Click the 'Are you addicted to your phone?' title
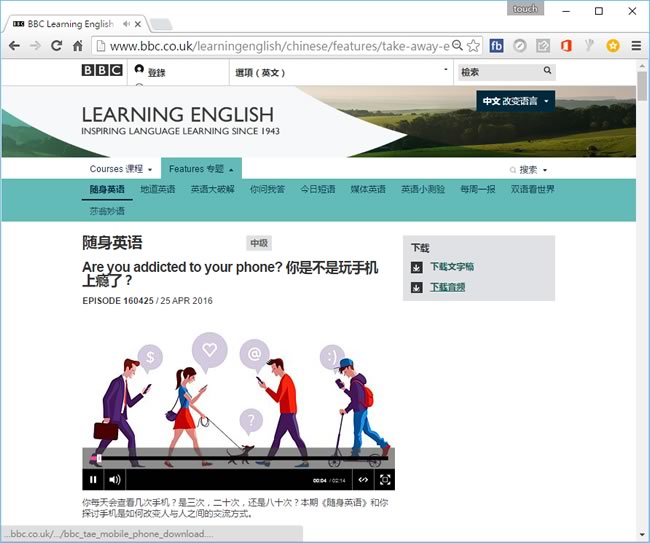Viewport: 650px width, 543px height. pyautogui.click(x=230, y=274)
